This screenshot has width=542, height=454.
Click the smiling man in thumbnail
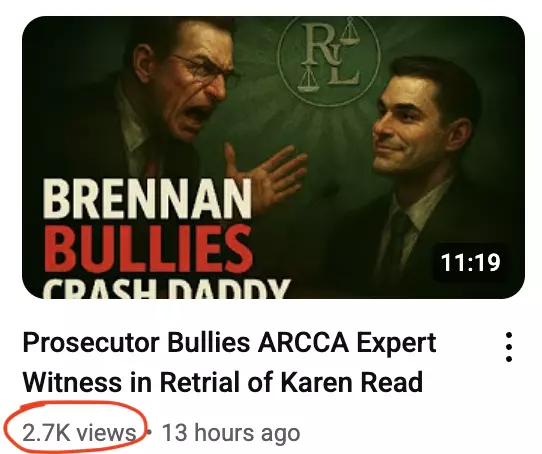coord(425,173)
